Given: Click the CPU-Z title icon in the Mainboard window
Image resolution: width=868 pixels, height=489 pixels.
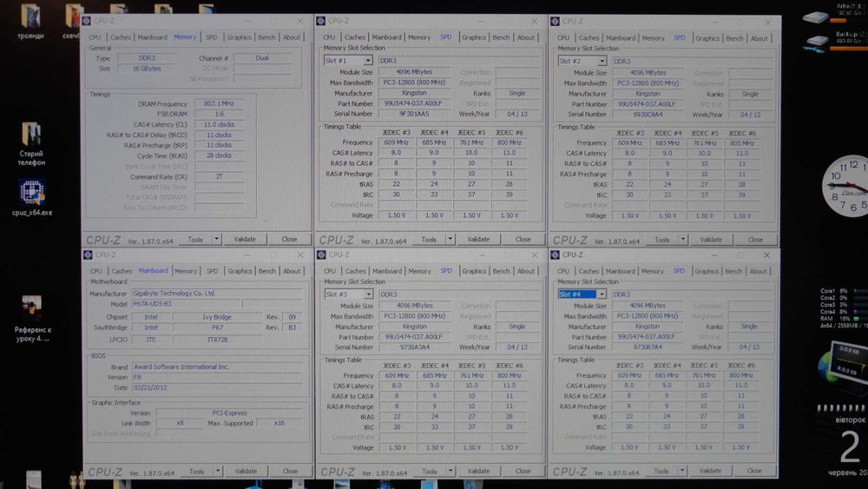Looking at the screenshot, I should point(88,254).
